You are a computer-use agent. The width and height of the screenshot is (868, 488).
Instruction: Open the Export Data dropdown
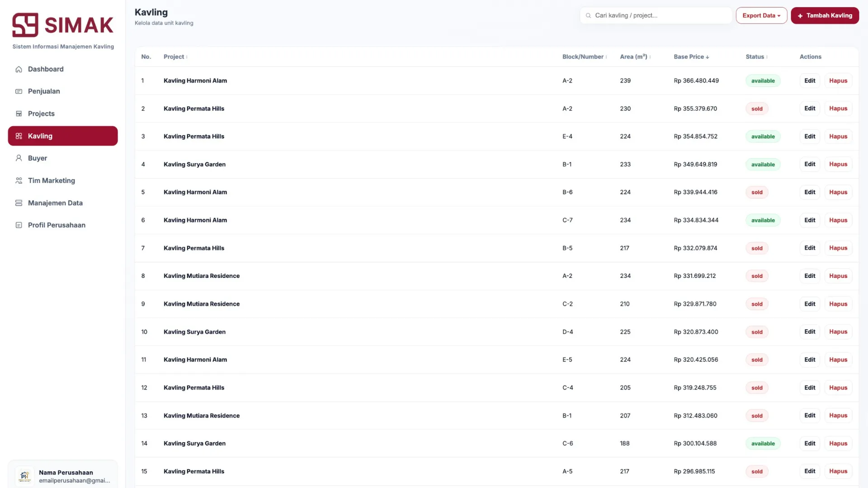761,15
